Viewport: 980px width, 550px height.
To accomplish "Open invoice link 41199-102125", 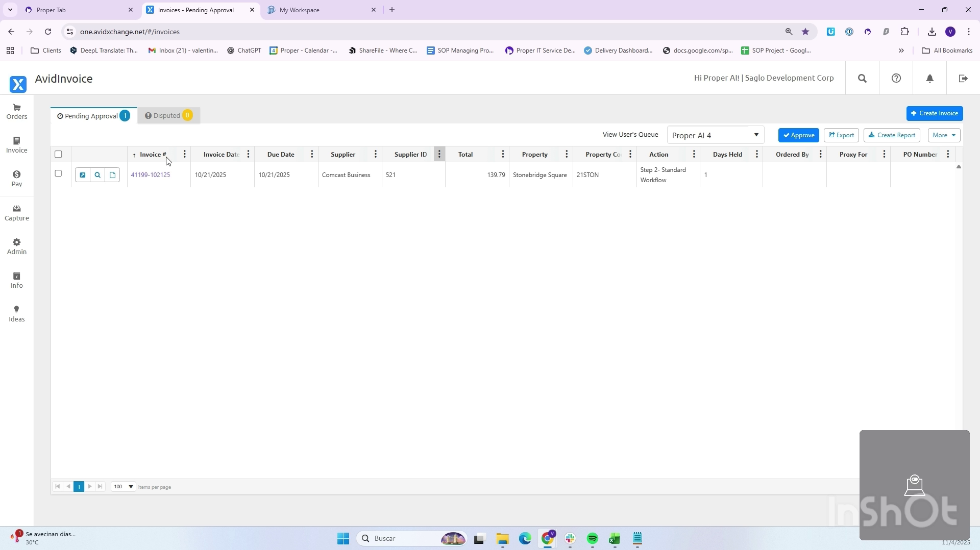I will pos(151,175).
